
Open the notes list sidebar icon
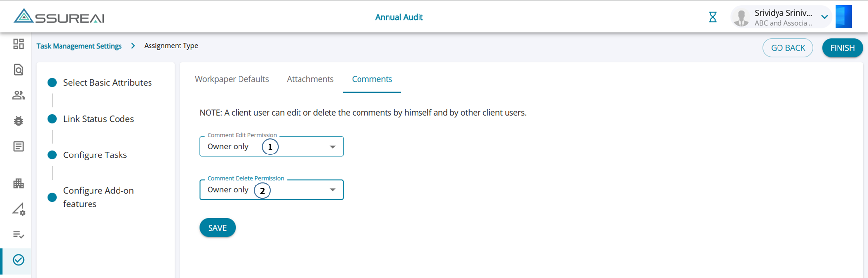pos(18,147)
